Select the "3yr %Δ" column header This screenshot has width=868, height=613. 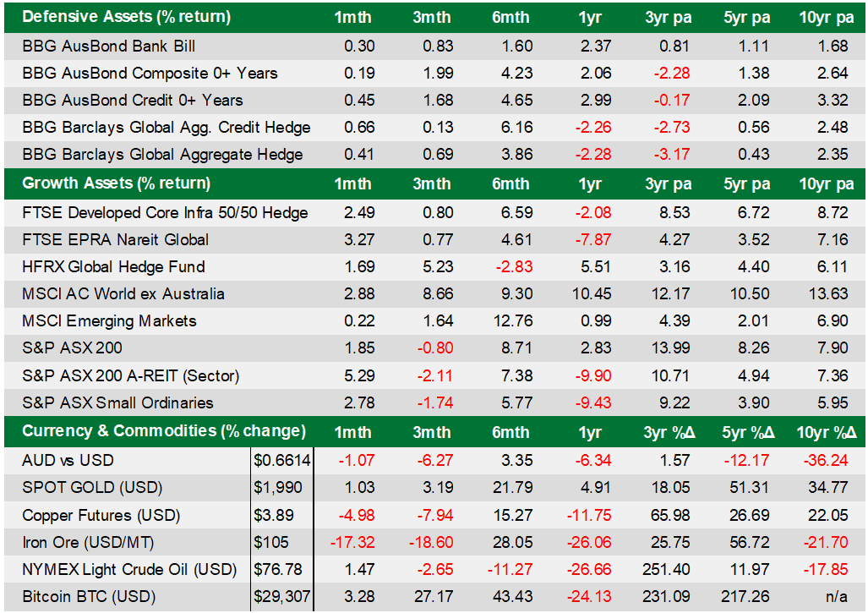669,432
